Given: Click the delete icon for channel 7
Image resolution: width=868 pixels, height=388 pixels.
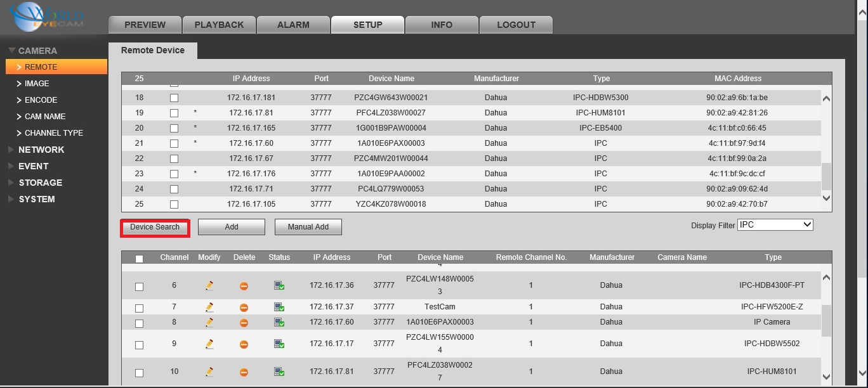Looking at the screenshot, I should [244, 307].
